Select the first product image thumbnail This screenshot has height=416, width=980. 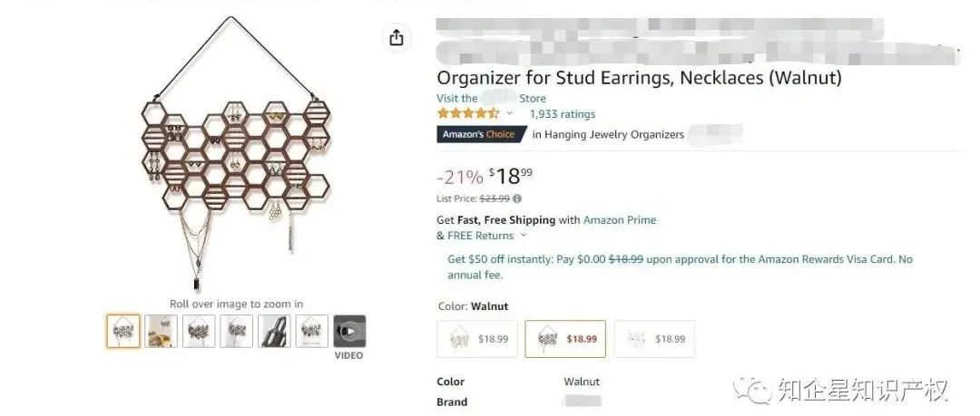(123, 332)
